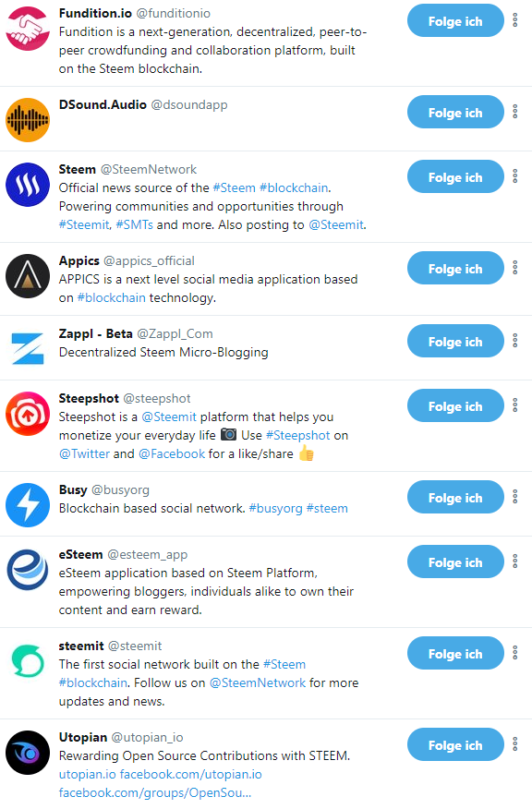Click the @SteemNetwork mention in steemit bio
The image size is (532, 809).
258,682
